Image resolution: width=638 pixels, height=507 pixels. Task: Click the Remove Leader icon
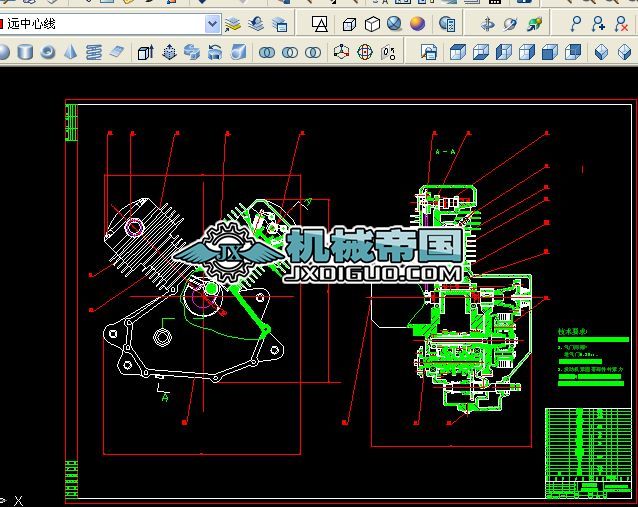point(621,24)
